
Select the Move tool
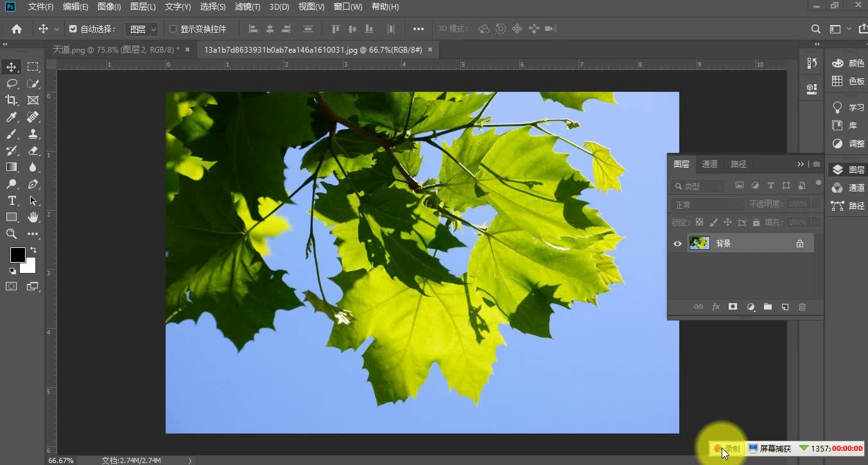(12, 67)
